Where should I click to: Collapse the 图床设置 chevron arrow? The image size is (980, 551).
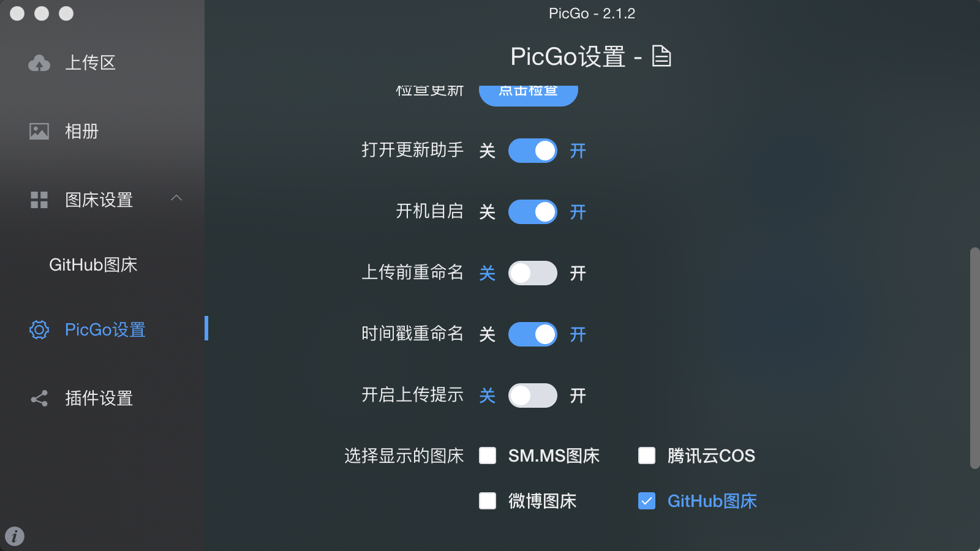[176, 198]
